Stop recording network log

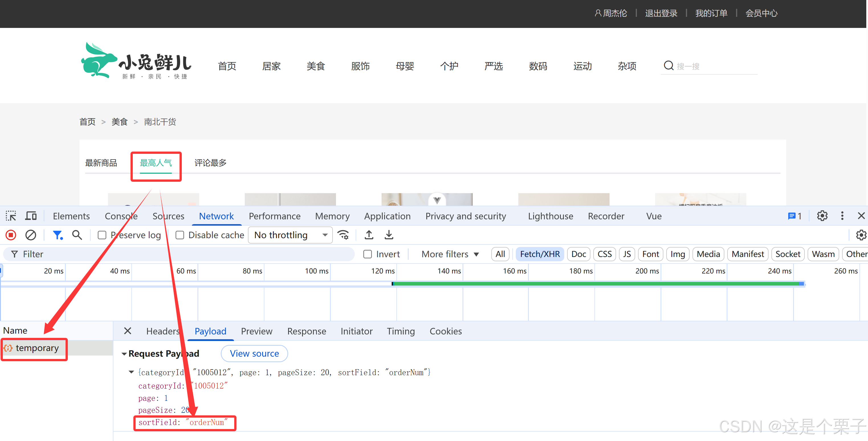coord(11,235)
